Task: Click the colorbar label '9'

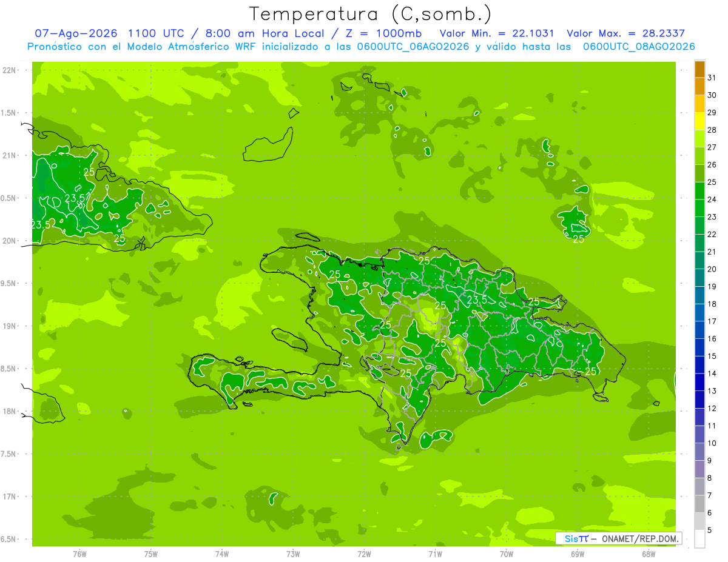Action: pos(710,460)
